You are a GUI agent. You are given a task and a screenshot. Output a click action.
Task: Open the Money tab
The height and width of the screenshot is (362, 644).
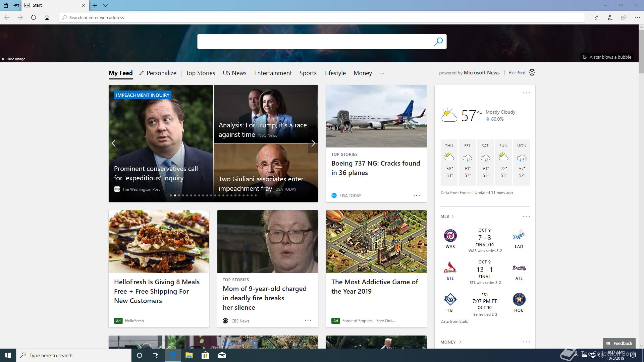[363, 73]
